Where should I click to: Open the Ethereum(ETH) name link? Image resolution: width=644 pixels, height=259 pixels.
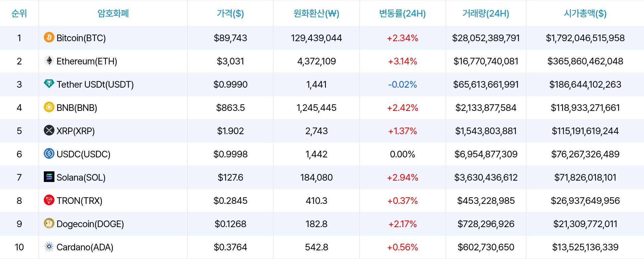point(87,61)
